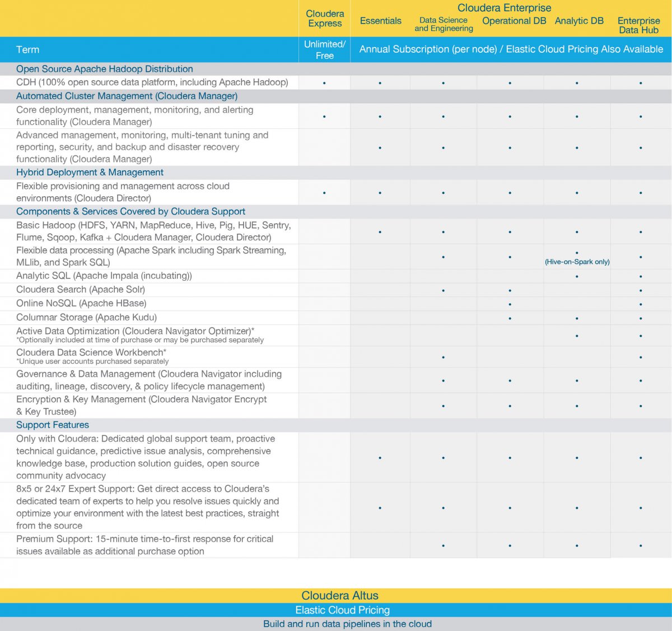672x631 pixels.
Task: Click Hybrid Deployment & Management heading
Action: pos(90,173)
